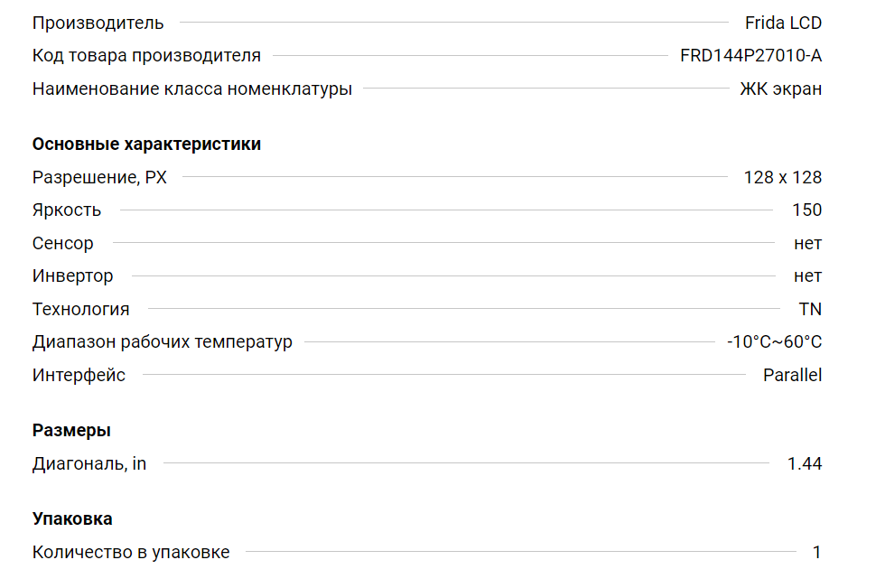This screenshot has height=588, width=885.
Task: Click the manufacturer value Frida LCD
Action: [x=783, y=23]
